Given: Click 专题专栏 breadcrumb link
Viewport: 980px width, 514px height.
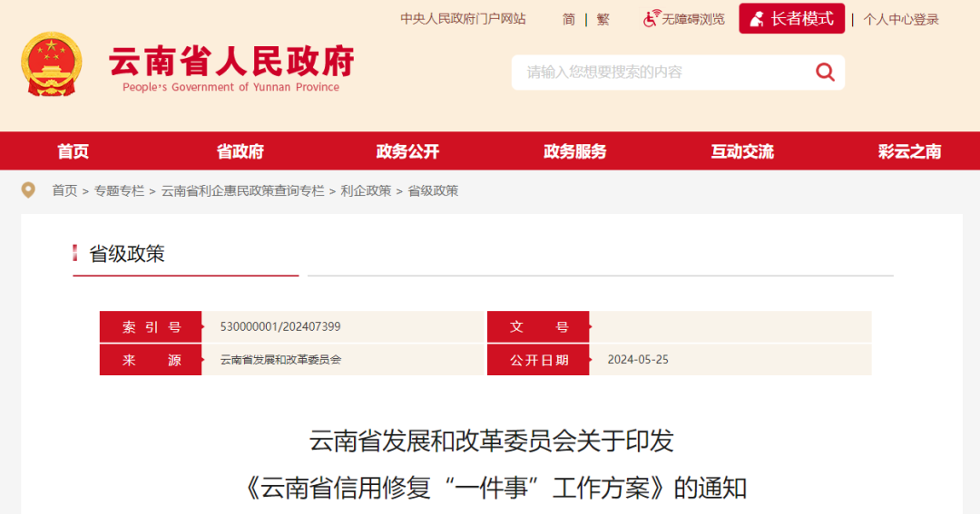Looking at the screenshot, I should tap(119, 191).
